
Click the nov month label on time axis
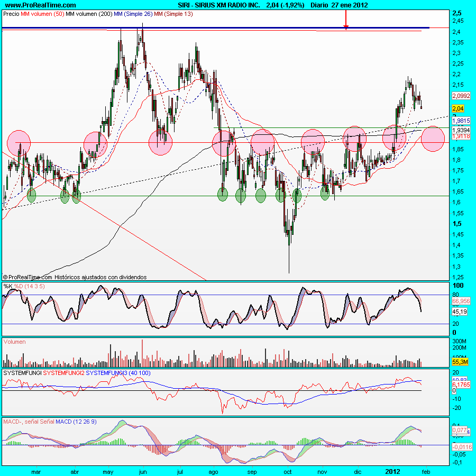(x=323, y=472)
